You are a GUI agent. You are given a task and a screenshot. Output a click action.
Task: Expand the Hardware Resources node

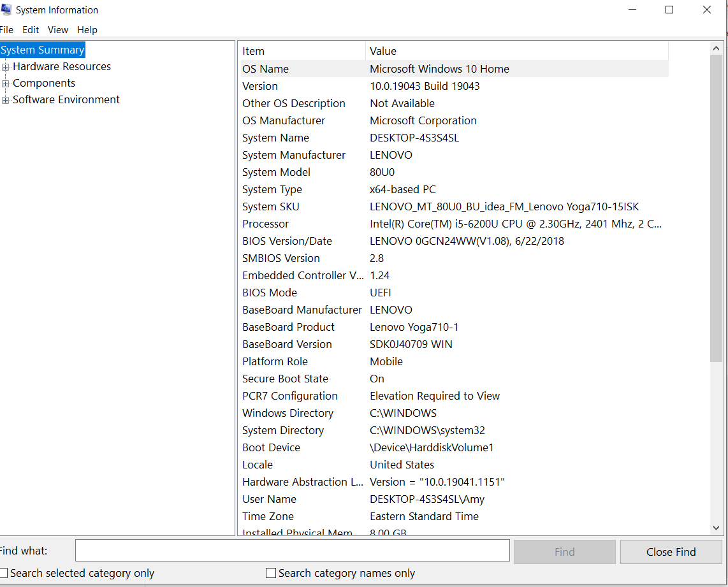[6, 68]
